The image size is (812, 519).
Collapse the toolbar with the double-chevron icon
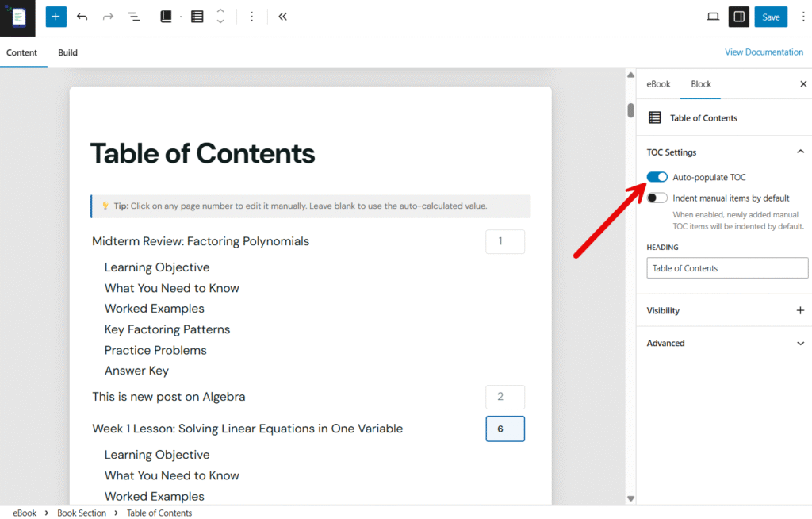[x=282, y=16]
